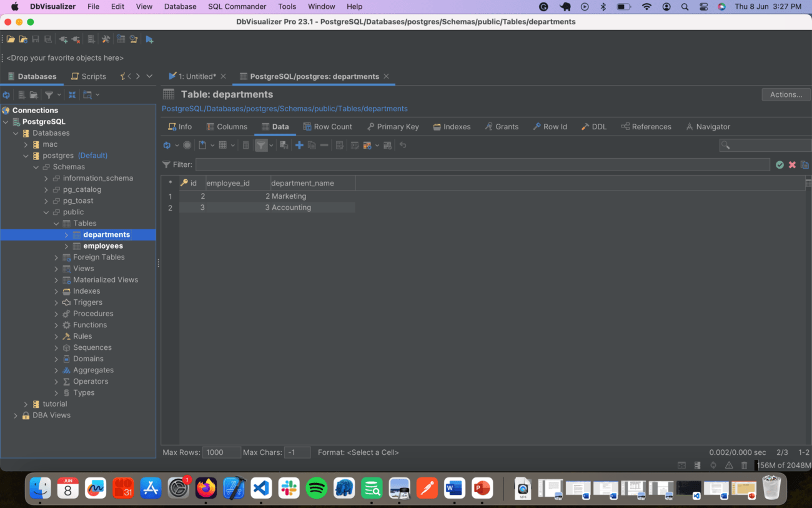The image size is (812, 508).
Task: Duplicate the selected row
Action: [x=313, y=144]
